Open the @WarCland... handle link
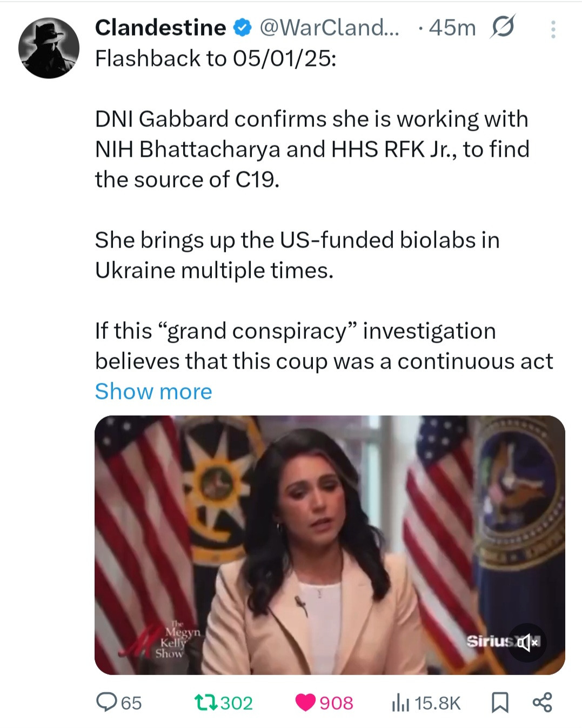The height and width of the screenshot is (728, 582). click(x=329, y=28)
